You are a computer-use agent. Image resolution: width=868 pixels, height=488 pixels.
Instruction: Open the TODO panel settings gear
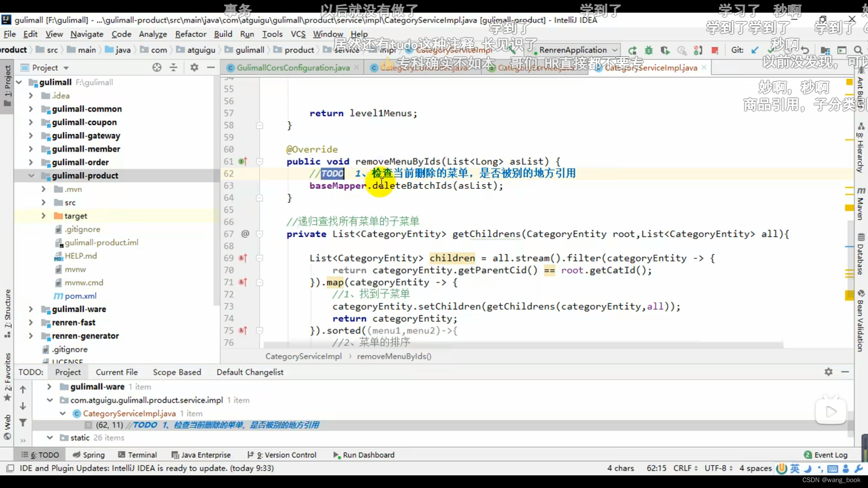click(x=828, y=372)
